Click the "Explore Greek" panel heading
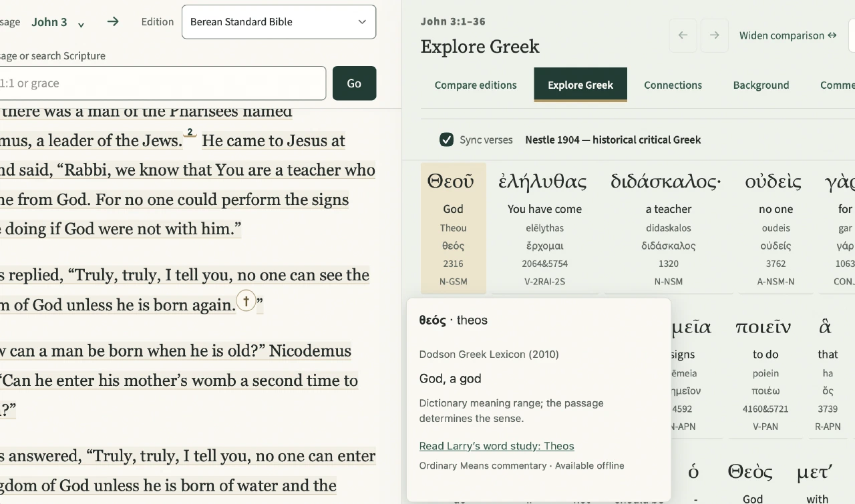 [480, 46]
